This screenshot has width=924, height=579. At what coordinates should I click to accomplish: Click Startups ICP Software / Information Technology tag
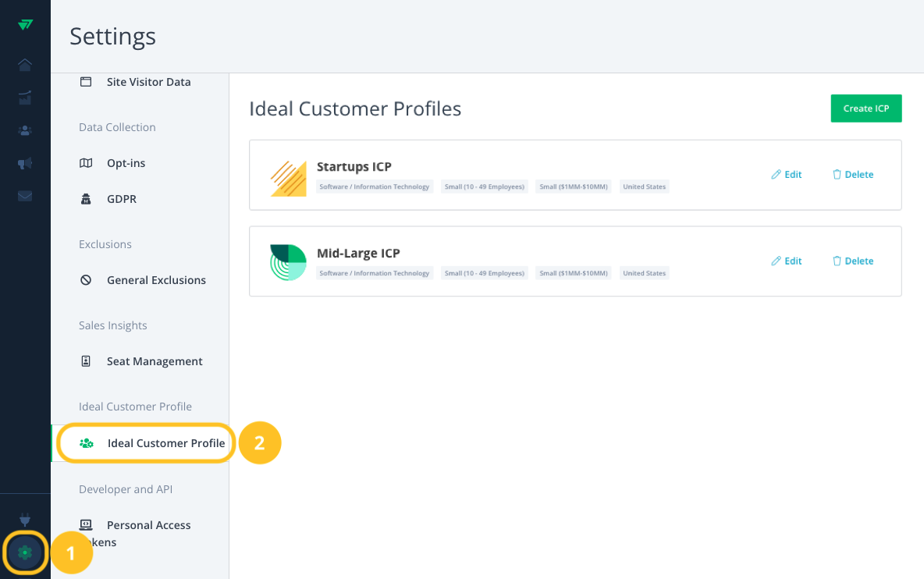pos(374,186)
